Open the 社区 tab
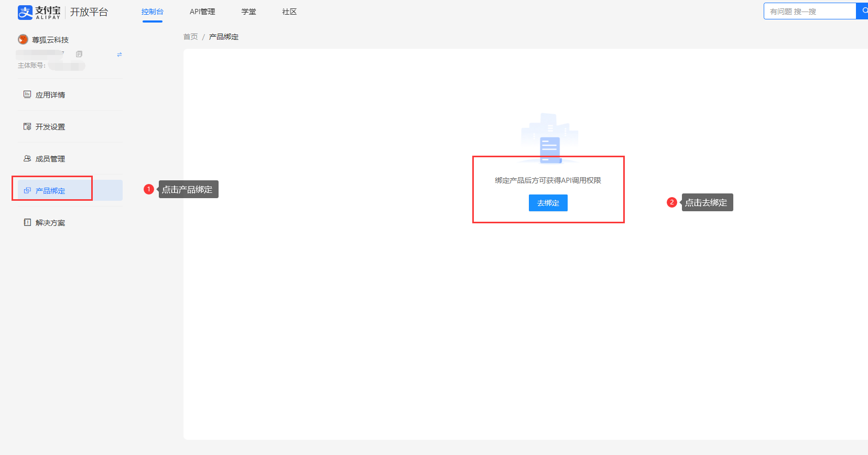The image size is (868, 455). coord(289,12)
